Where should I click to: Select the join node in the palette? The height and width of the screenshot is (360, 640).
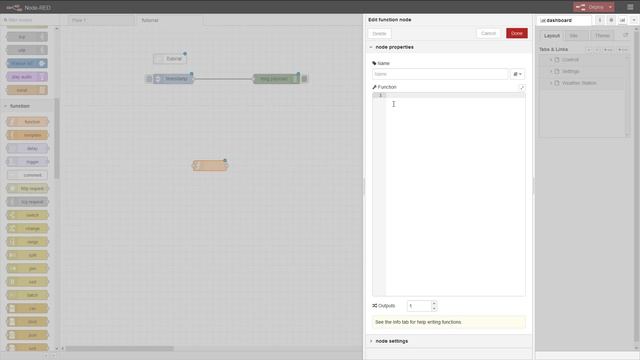click(27, 269)
